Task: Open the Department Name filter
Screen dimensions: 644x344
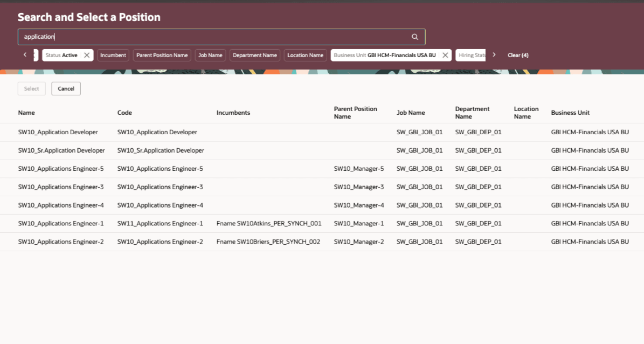Action: point(255,55)
